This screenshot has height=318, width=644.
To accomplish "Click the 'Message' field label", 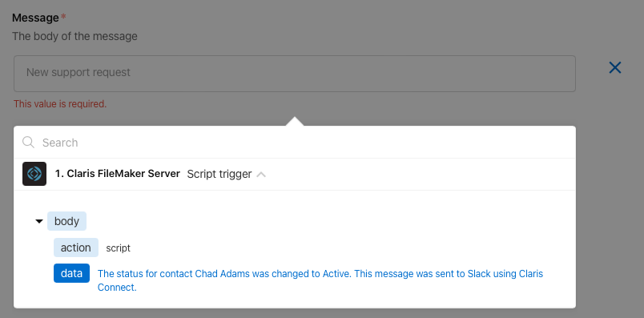I will pos(36,18).
